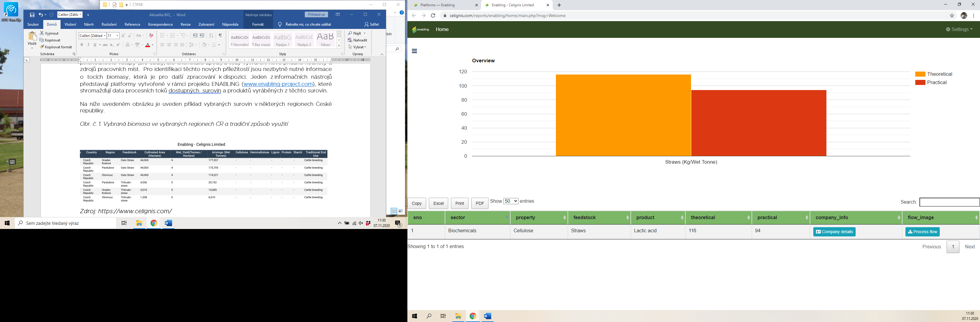Export the table with the Excel button
980x322 pixels.
tap(438, 203)
